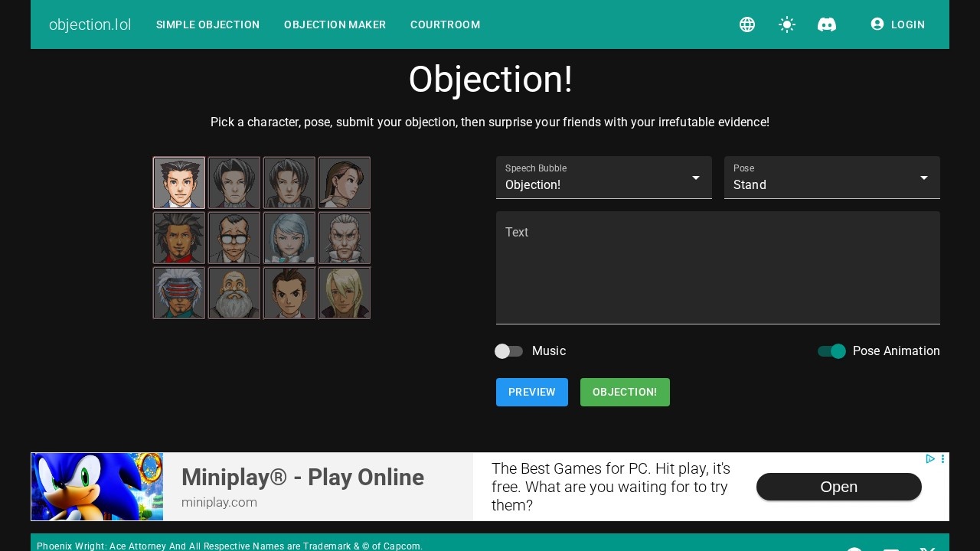Go to the Objection Maker page
The width and height of the screenshot is (980, 551).
pyautogui.click(x=335, y=24)
